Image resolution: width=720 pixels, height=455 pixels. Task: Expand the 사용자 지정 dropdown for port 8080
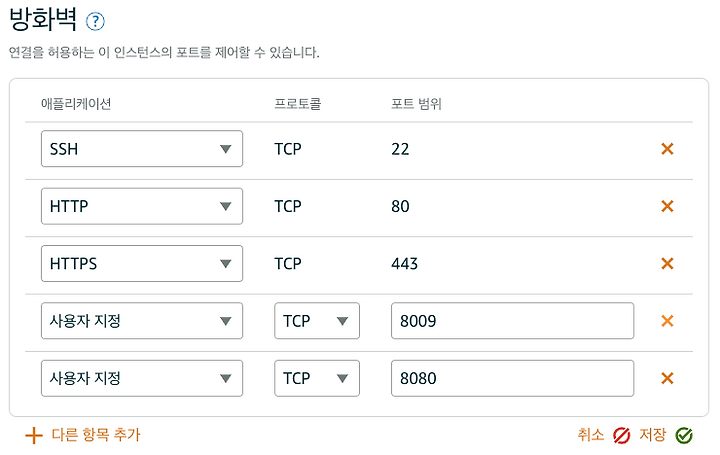pos(142,378)
